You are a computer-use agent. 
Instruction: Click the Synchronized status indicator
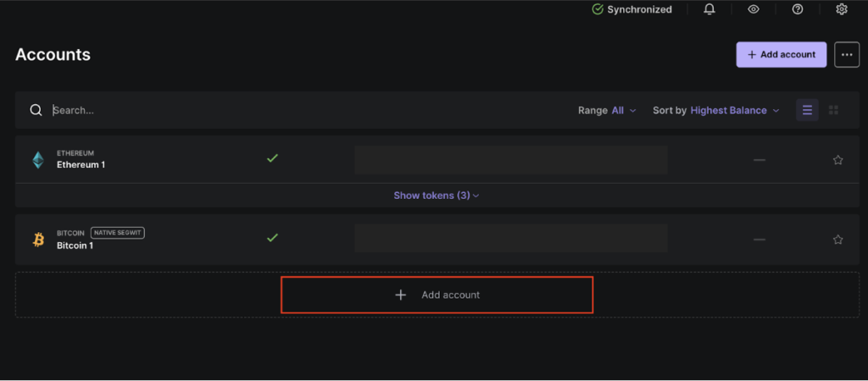632,9
